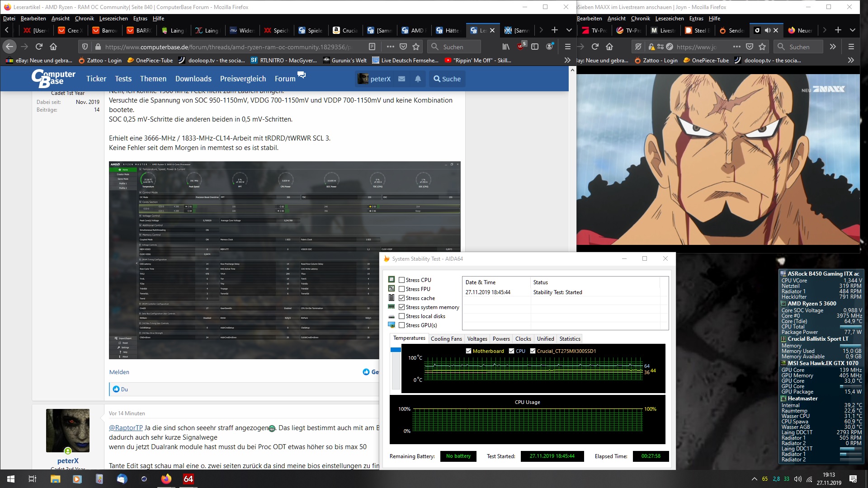Viewport: 868px width, 488px height.
Task: Open the ComputerBase notifications bell
Action: [x=418, y=79]
